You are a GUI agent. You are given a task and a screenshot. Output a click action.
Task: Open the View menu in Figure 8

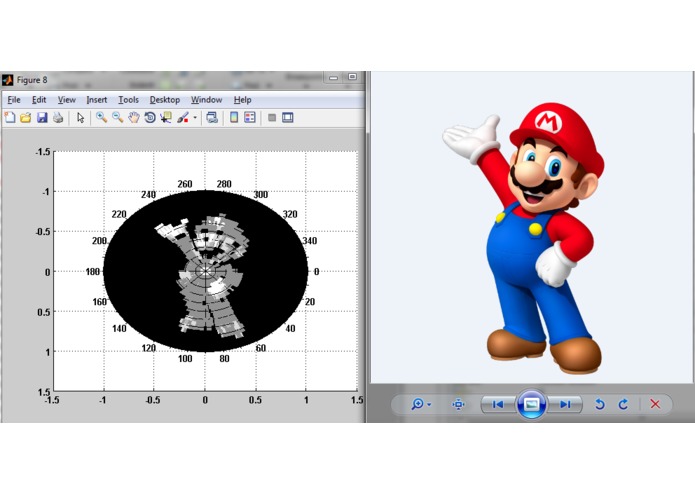tap(66, 100)
